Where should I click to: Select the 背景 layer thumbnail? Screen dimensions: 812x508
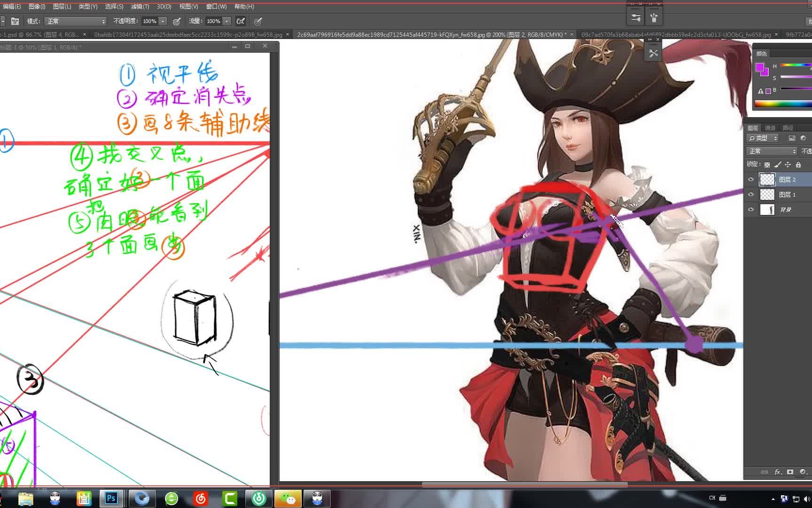[x=767, y=209]
